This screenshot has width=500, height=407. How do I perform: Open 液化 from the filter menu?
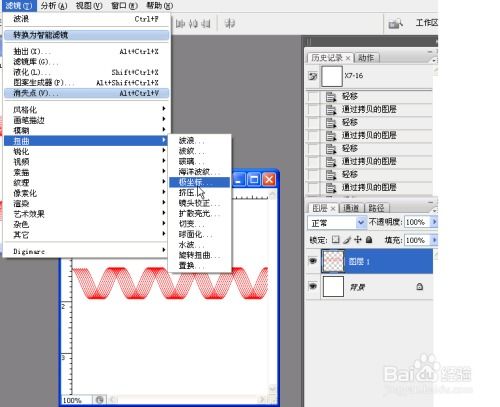click(x=87, y=72)
